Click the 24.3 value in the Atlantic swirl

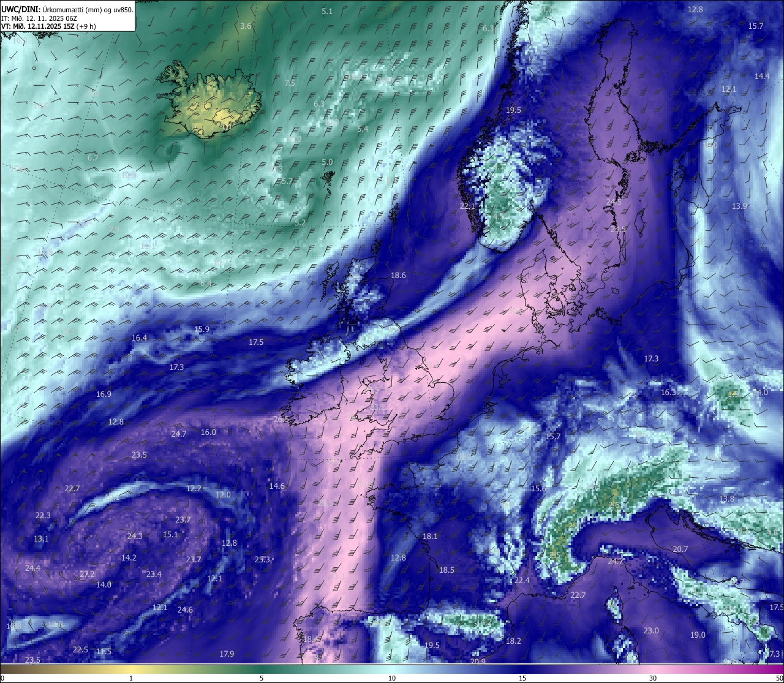[135, 537]
